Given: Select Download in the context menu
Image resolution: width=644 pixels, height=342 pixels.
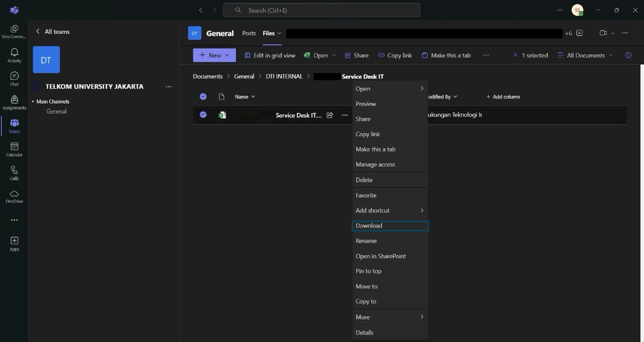Looking at the screenshot, I should coord(390,226).
